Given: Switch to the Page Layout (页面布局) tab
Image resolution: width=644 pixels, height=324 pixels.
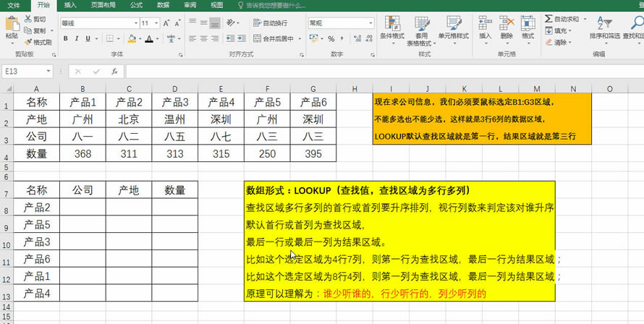Looking at the screenshot, I should (103, 5).
